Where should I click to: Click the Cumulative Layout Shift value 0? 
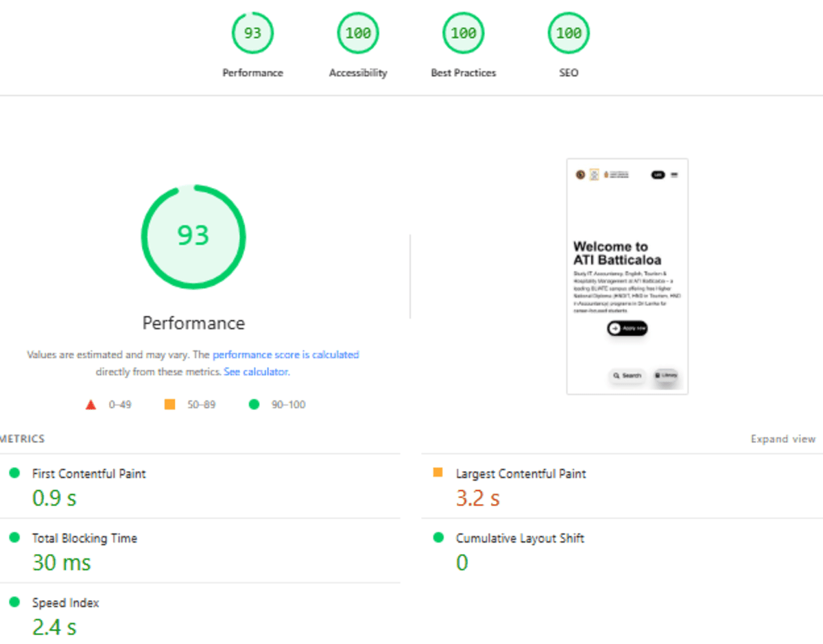[462, 562]
